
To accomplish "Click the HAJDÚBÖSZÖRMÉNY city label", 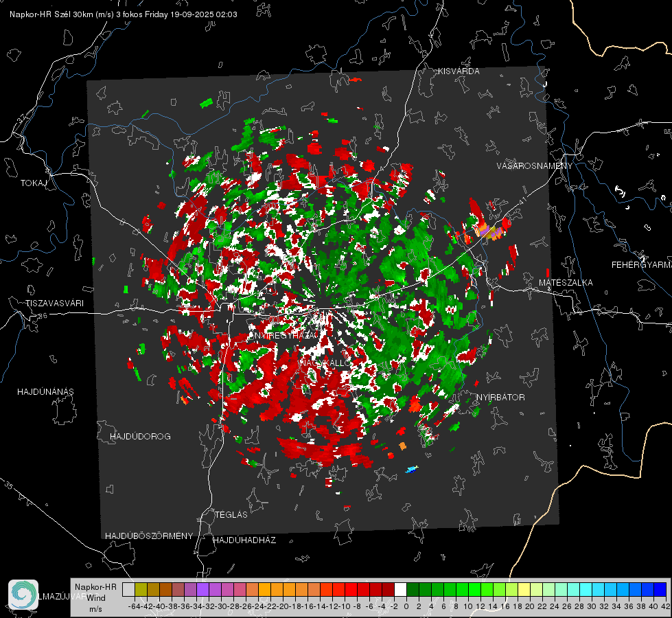I will (x=149, y=536).
